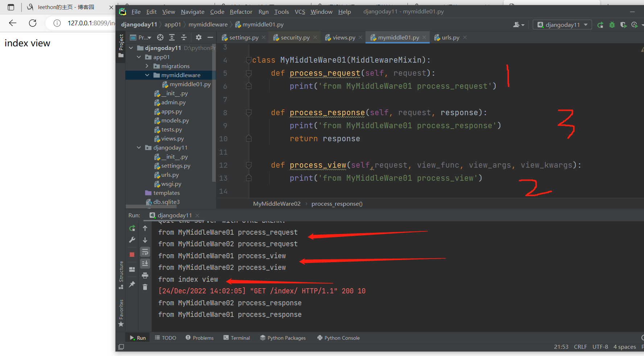
Task: Click the browser address bar URL
Action: (91, 23)
